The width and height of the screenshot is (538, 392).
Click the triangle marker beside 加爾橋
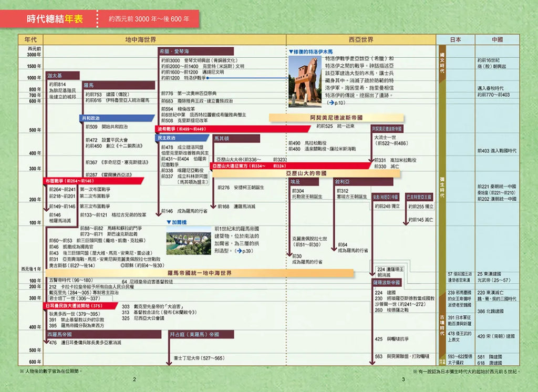[168, 222]
